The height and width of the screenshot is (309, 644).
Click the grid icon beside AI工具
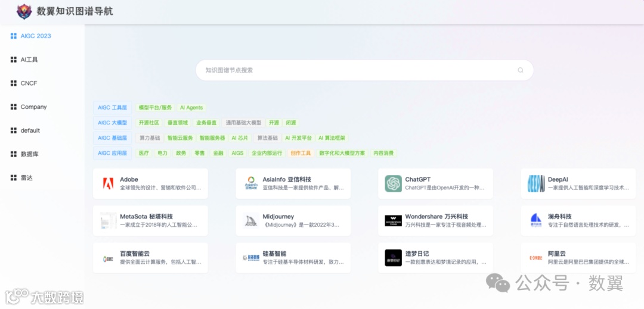pyautogui.click(x=14, y=60)
